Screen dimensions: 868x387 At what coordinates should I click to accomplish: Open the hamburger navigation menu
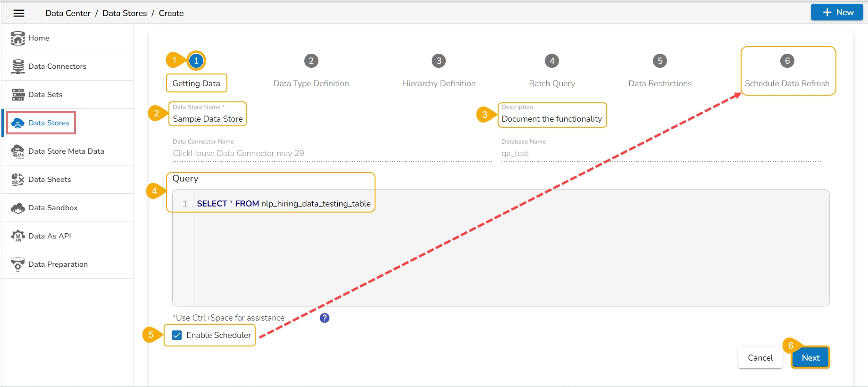coord(19,13)
